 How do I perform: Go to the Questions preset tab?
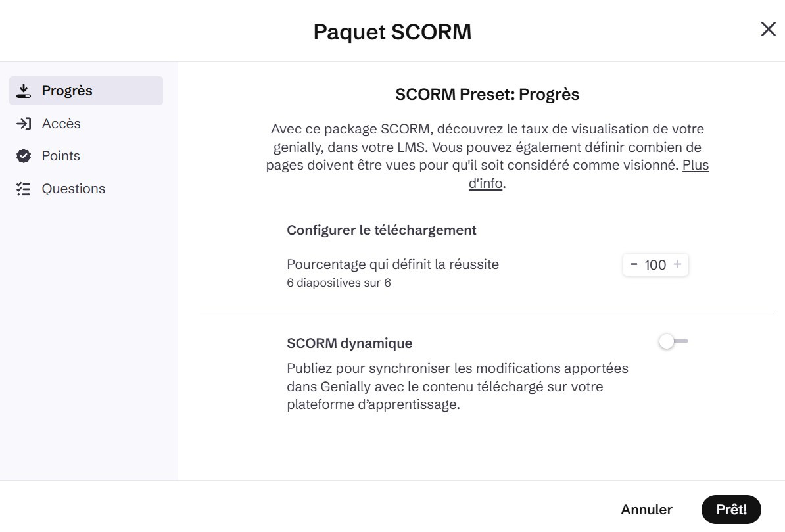click(x=73, y=189)
